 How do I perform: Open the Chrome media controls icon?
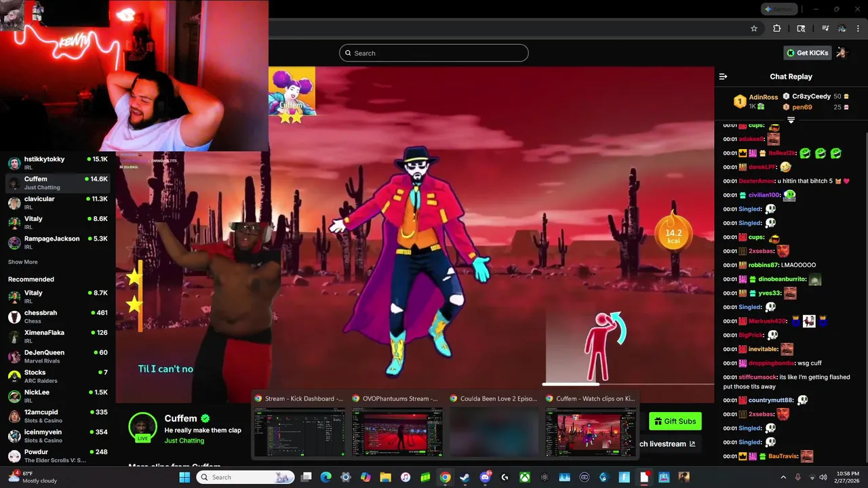(x=825, y=28)
